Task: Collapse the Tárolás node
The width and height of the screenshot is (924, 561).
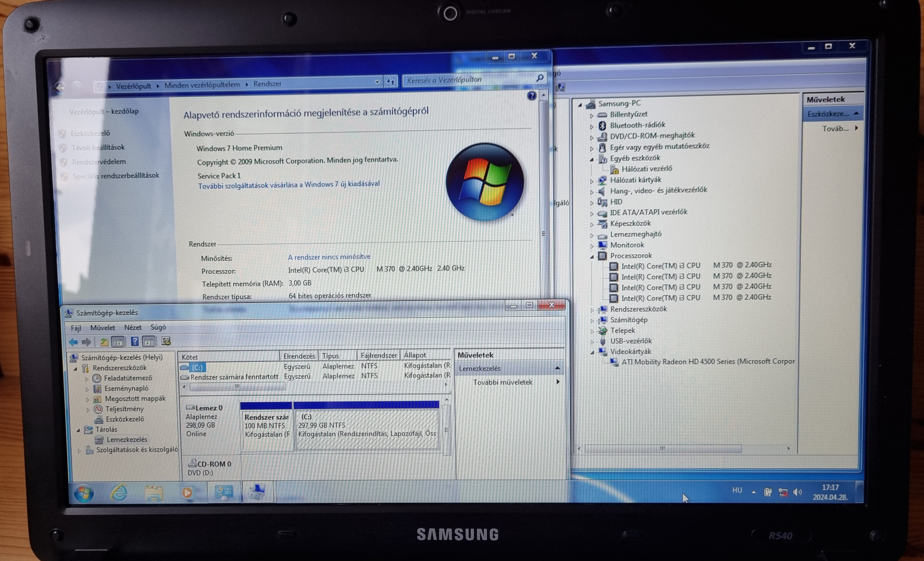Action: (78, 430)
